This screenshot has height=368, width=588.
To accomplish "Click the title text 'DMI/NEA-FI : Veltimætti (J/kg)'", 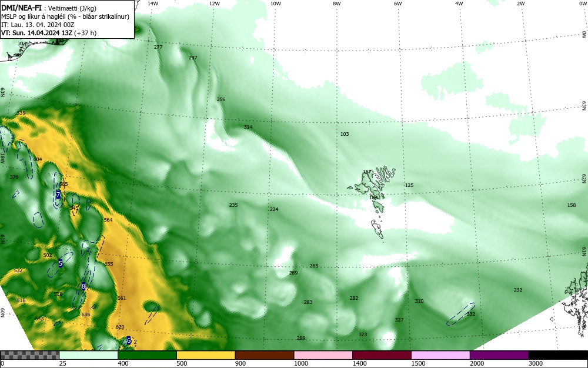I will (49, 8).
